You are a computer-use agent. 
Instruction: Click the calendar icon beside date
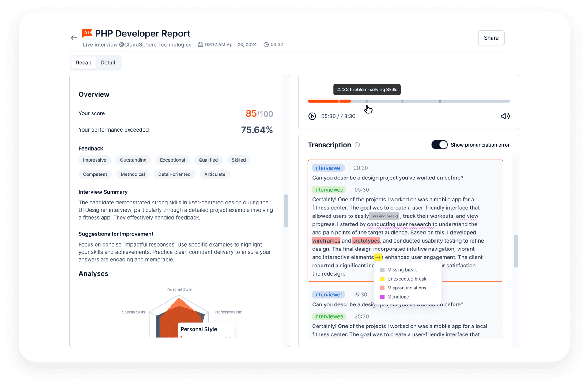201,44
